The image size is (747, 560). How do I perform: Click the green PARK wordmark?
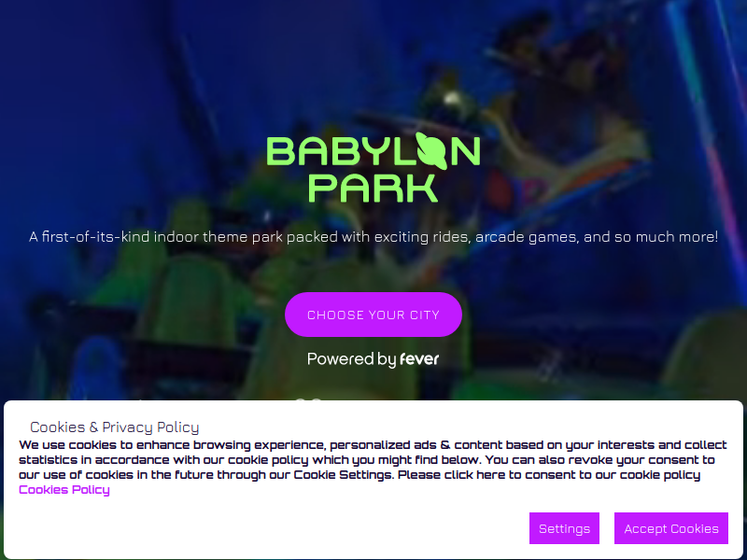(373, 189)
